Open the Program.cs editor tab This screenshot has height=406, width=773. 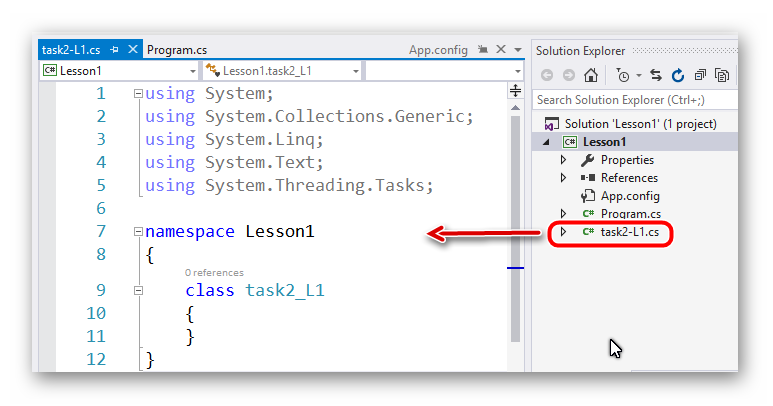(x=177, y=50)
